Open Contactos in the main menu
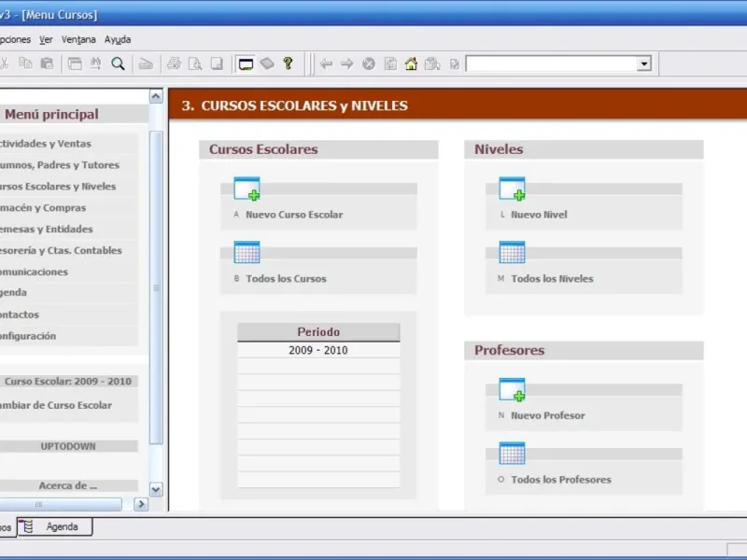747x560 pixels. coord(20,315)
